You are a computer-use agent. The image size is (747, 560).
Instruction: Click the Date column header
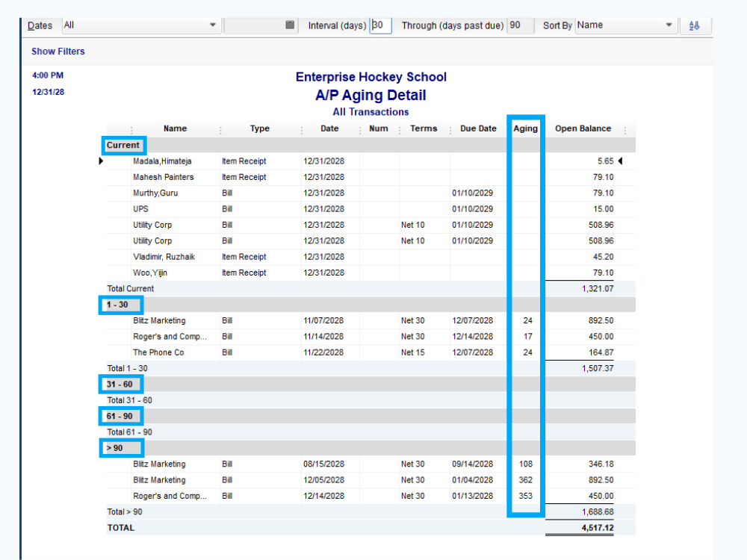pyautogui.click(x=329, y=128)
